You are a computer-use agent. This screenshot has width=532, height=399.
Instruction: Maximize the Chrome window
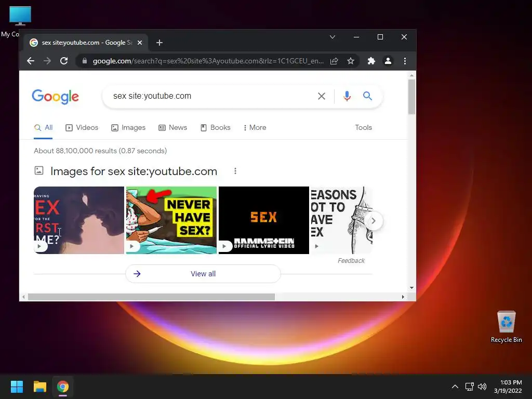coord(380,37)
